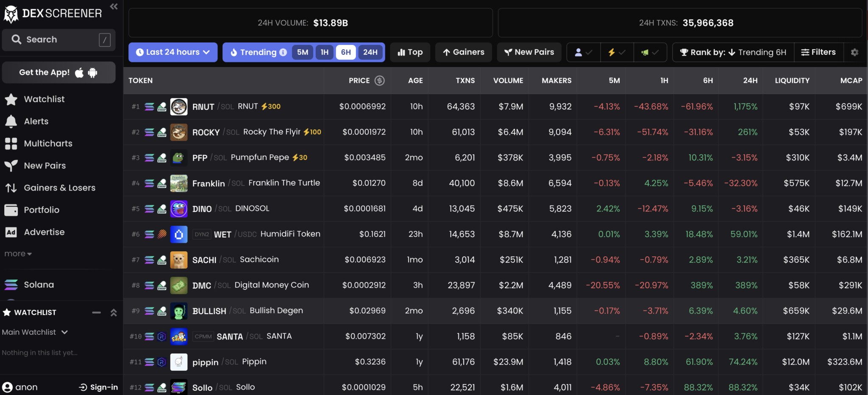Click the ROCKY 100 boost badge

[312, 132]
